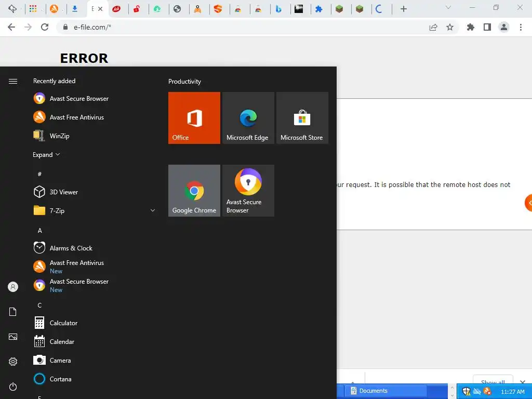Image resolution: width=532 pixels, height=399 pixels.
Task: Open the 7-Zip folder entry
Action: [x=95, y=211]
